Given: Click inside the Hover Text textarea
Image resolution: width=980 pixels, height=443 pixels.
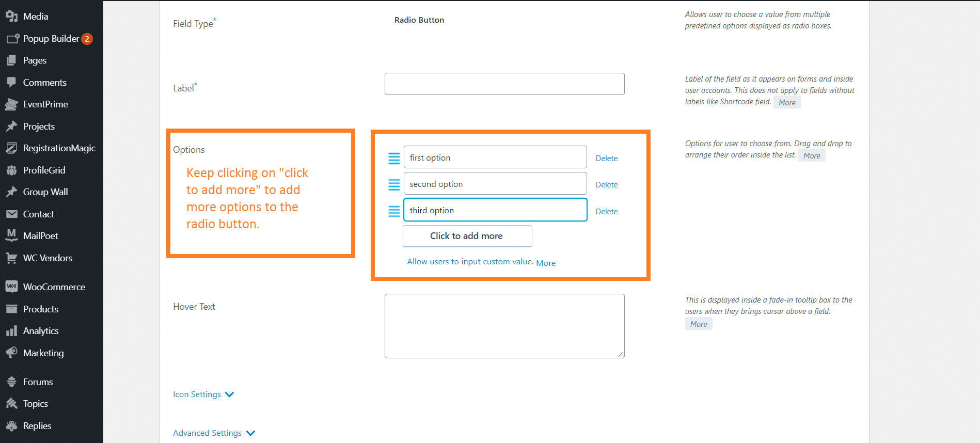Looking at the screenshot, I should click(x=504, y=326).
